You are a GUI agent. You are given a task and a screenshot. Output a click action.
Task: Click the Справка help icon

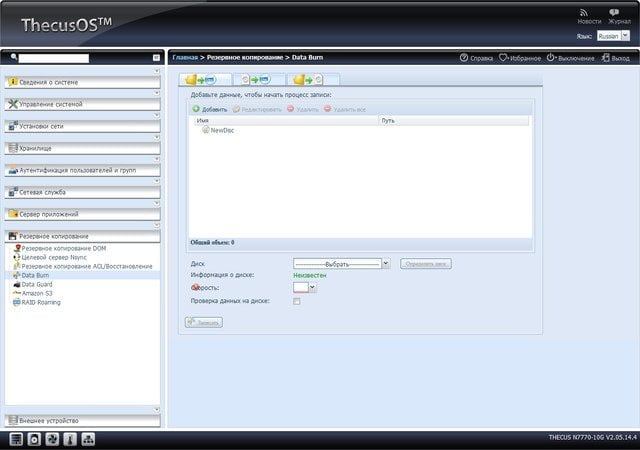tap(464, 58)
